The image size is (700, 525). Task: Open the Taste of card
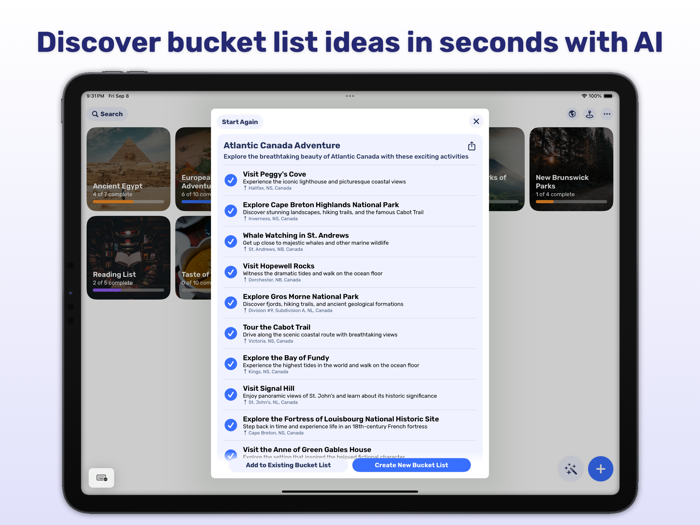[193, 258]
